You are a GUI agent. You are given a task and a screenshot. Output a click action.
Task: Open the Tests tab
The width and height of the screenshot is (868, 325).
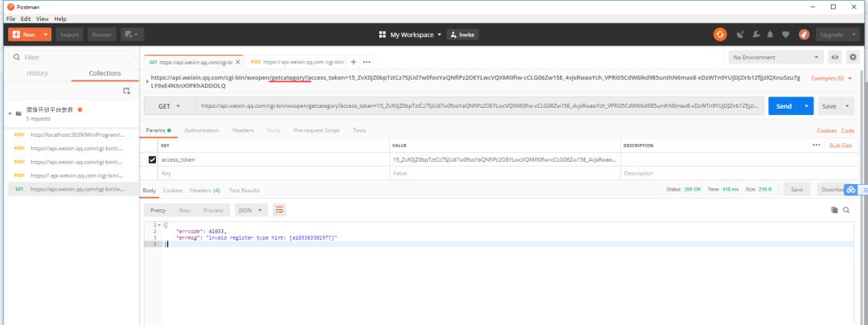coord(359,130)
